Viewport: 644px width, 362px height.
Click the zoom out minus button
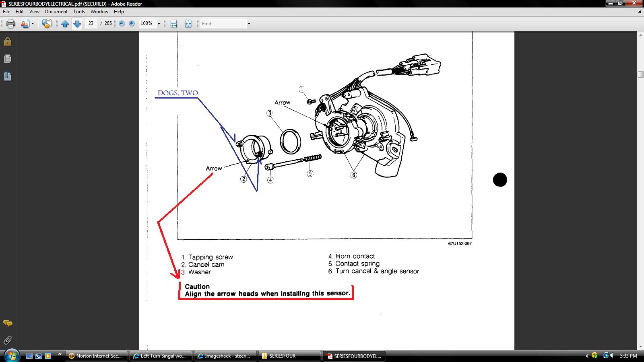coord(122,24)
